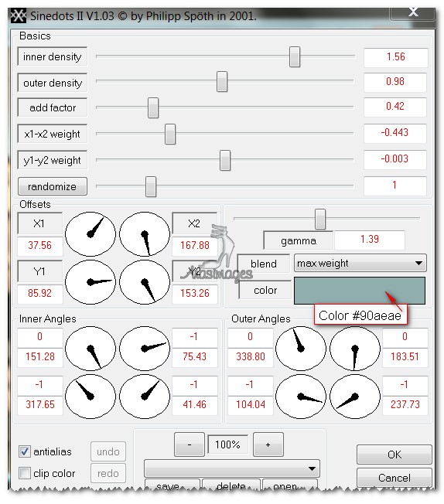
Task: Click the Y1 offset angle dial
Action: (x=91, y=282)
